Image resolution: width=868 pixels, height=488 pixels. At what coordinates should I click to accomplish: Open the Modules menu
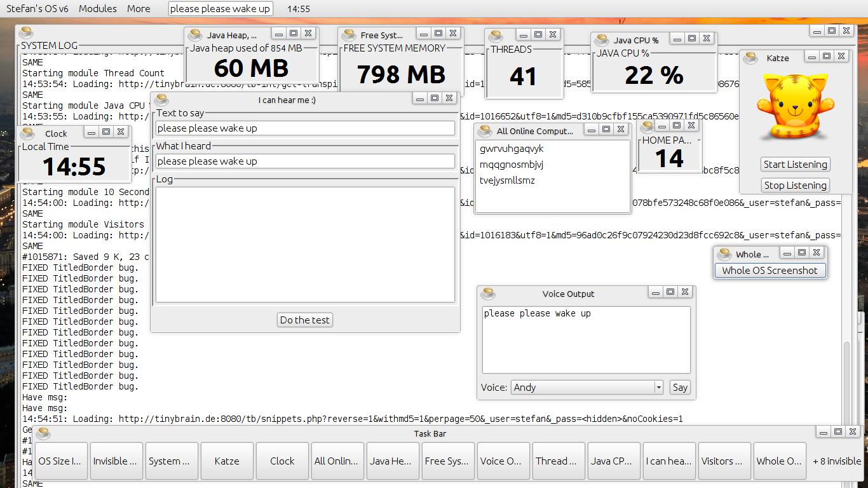click(x=97, y=9)
